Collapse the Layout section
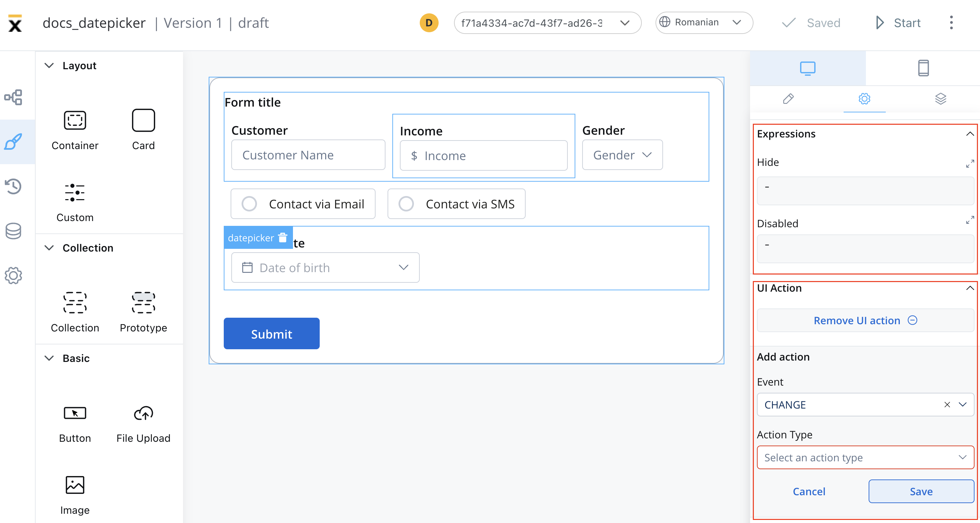The height and width of the screenshot is (523, 980). [x=49, y=65]
